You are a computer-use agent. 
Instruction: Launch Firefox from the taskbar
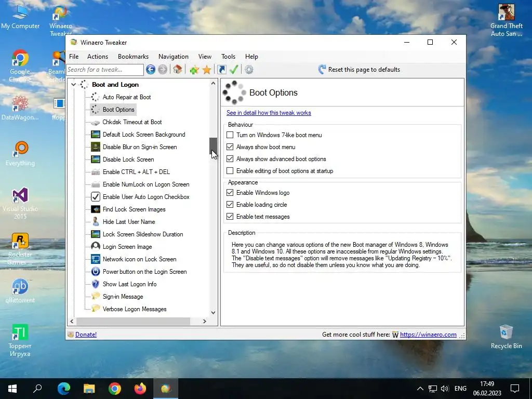140,389
